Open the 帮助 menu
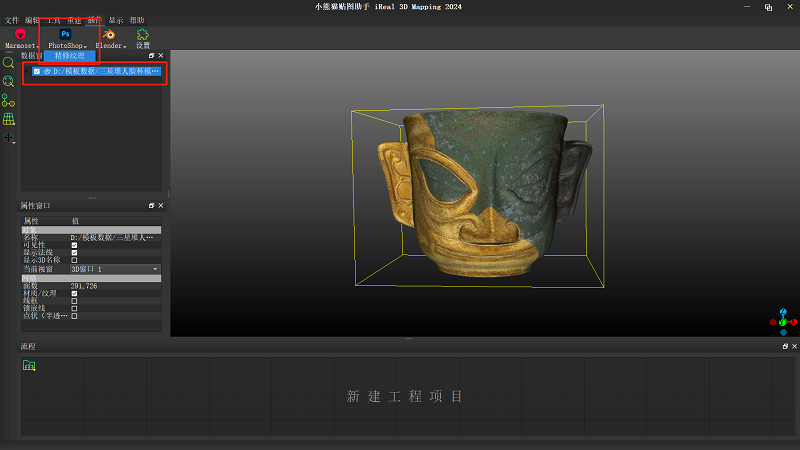The image size is (800, 450). click(137, 20)
